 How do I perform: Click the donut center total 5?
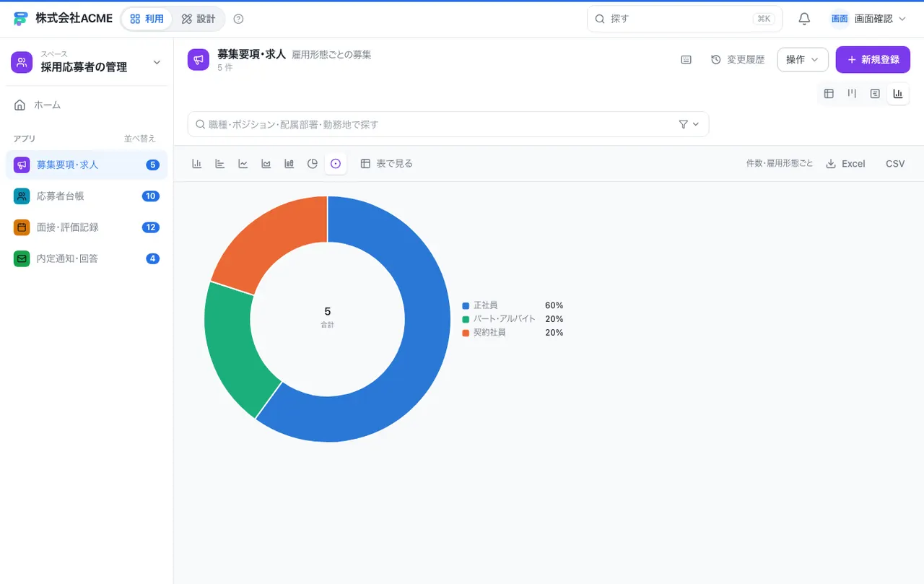click(328, 312)
